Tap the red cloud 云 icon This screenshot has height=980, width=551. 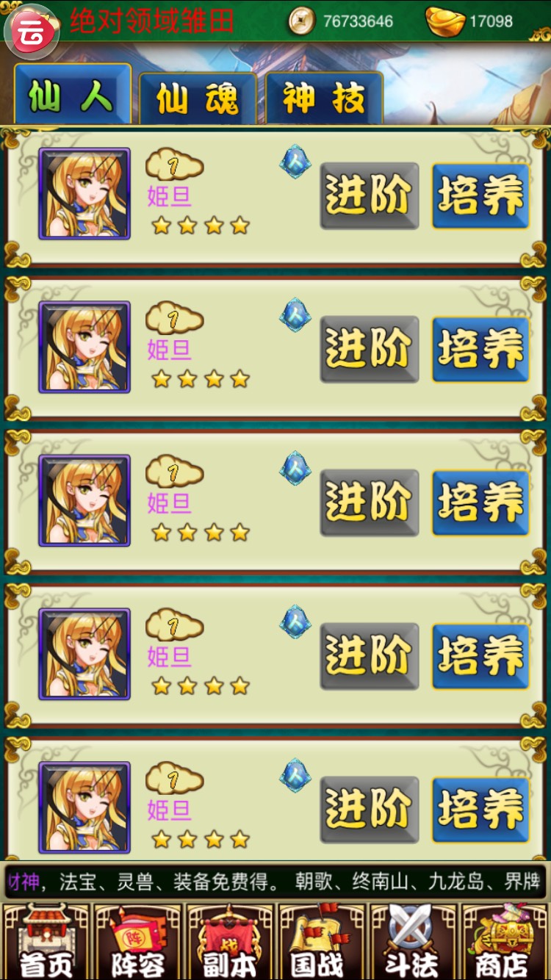point(32,30)
